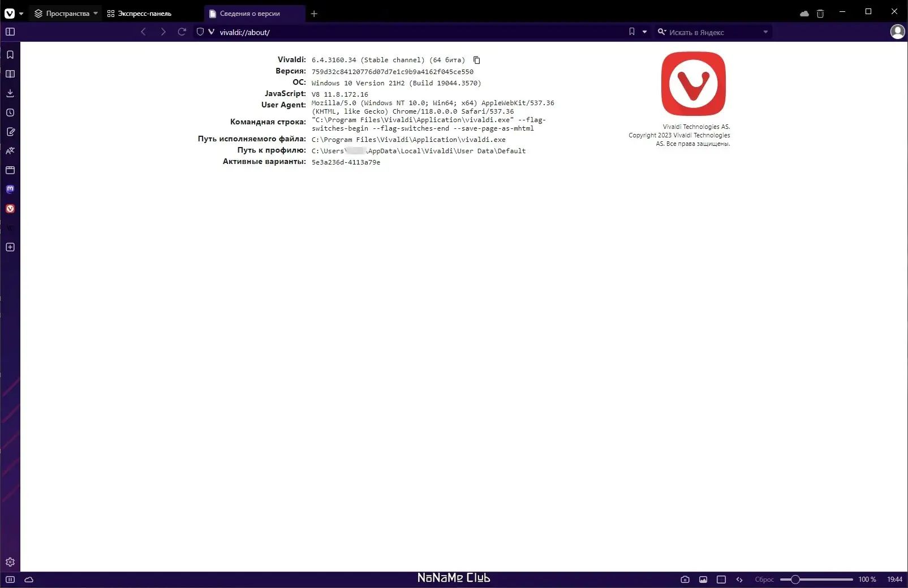Viewport: 908px width, 588px height.
Task: Open Vivaldi settings gear
Action: click(10, 562)
